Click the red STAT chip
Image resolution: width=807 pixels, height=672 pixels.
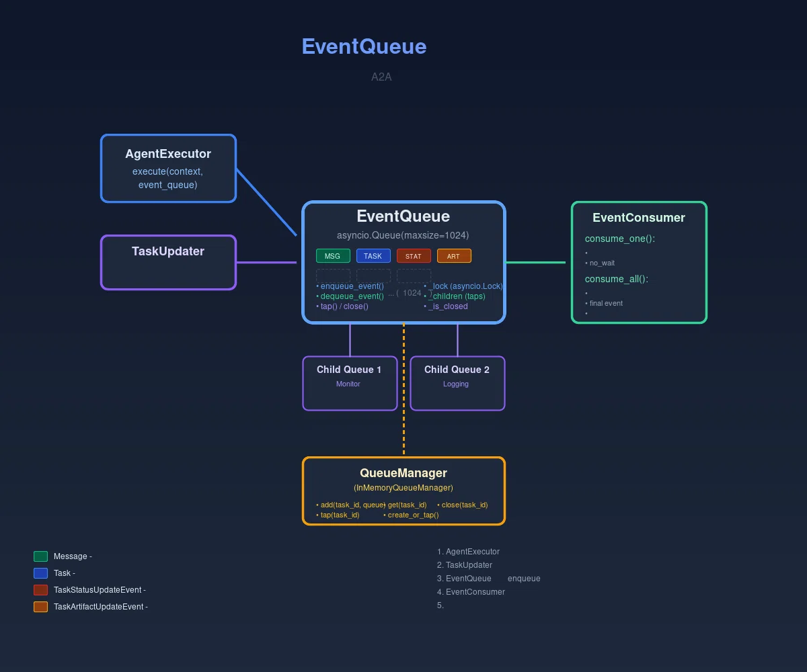(x=414, y=256)
